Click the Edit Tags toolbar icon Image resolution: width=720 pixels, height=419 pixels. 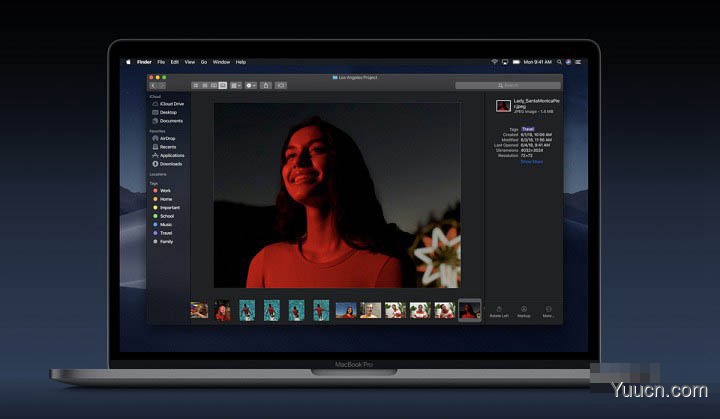[281, 85]
